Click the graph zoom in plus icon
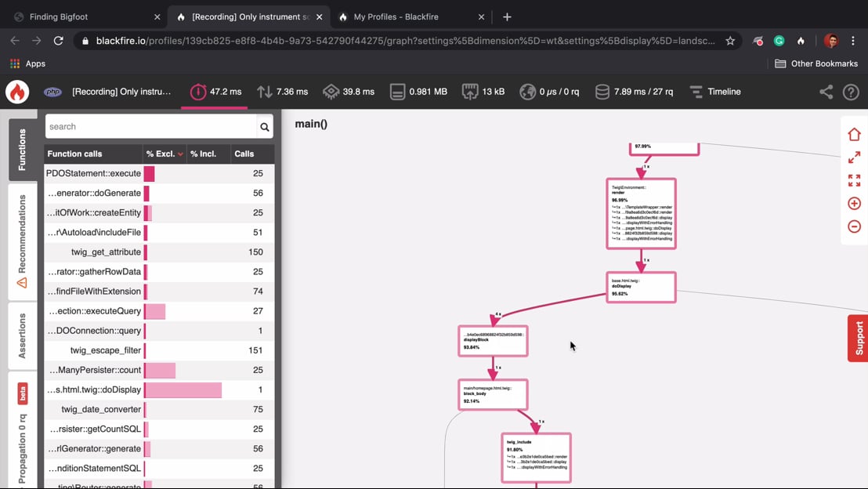This screenshot has height=489, width=868. pos(854,203)
